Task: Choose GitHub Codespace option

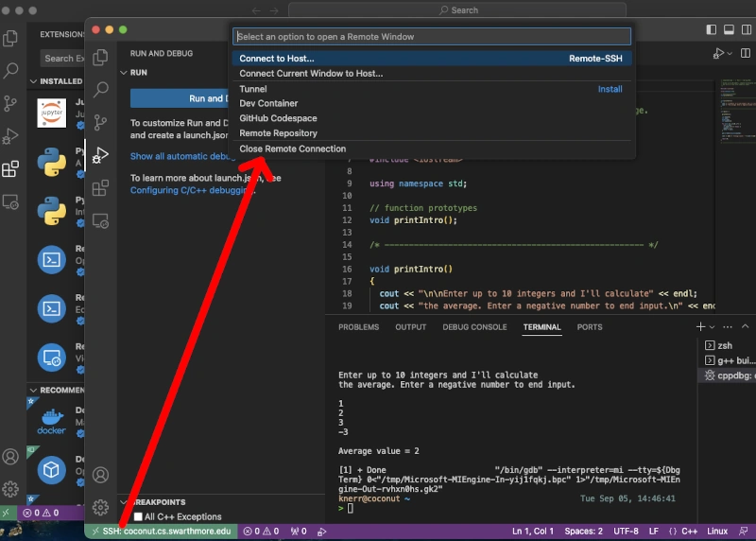Action: tap(432, 118)
